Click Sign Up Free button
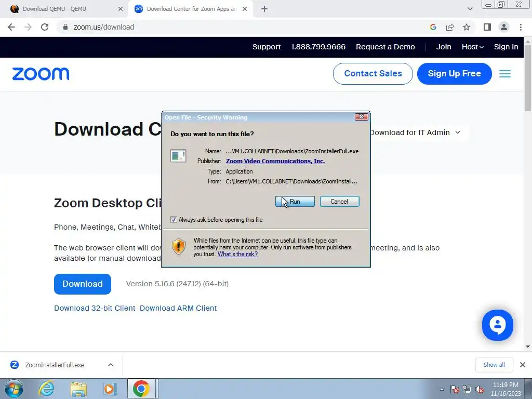 tap(454, 74)
